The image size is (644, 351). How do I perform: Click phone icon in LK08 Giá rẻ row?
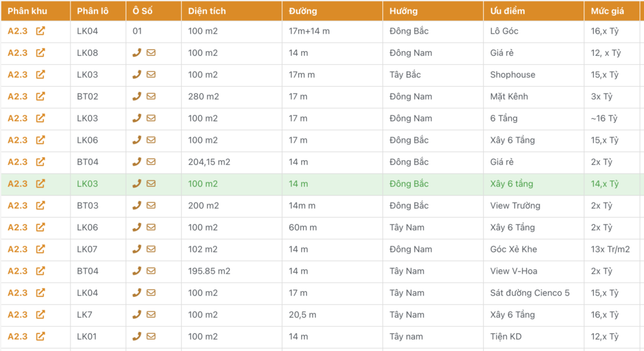(137, 53)
